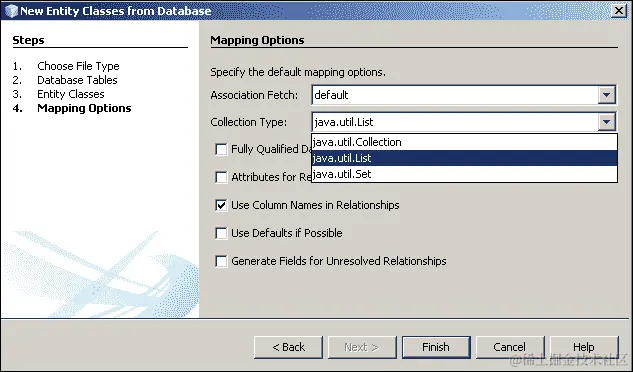Screen dimensions: 633x372
Task: Toggle Fully Qualified checkbox
Action: [x=221, y=149]
